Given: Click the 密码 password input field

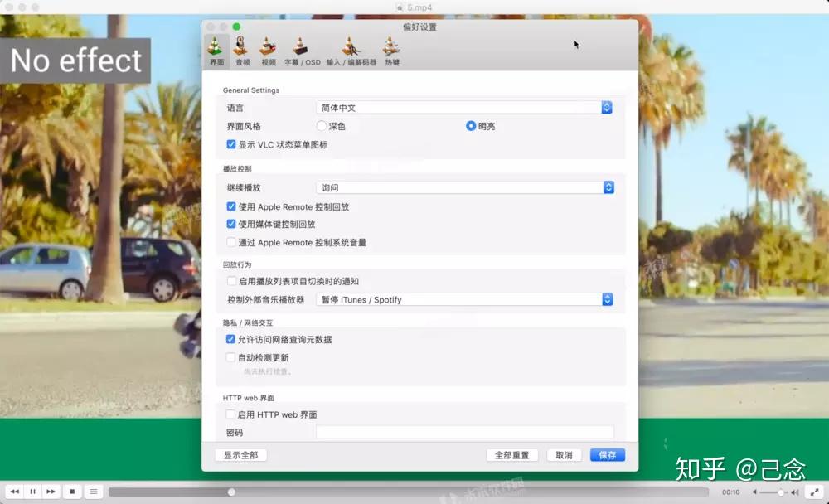Looking at the screenshot, I should point(466,432).
